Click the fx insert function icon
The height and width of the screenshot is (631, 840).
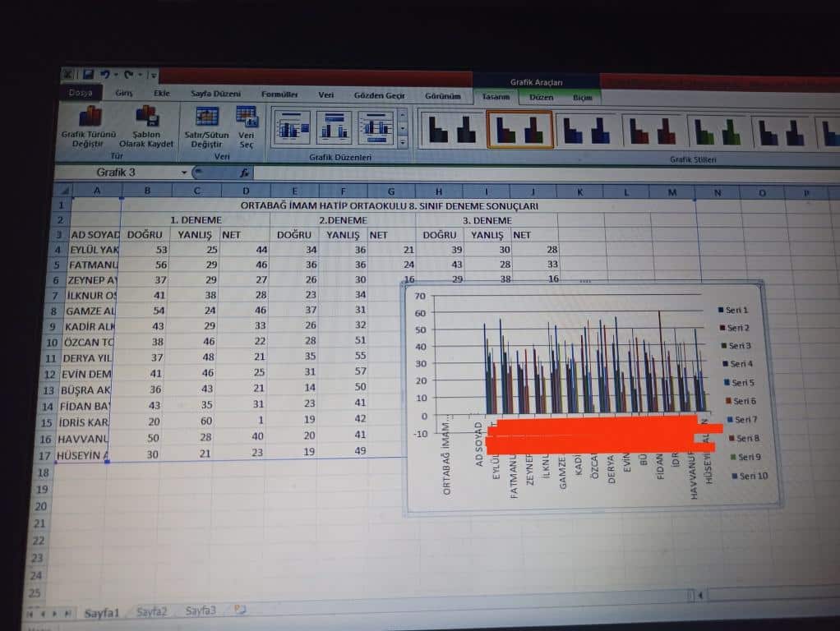[244, 173]
